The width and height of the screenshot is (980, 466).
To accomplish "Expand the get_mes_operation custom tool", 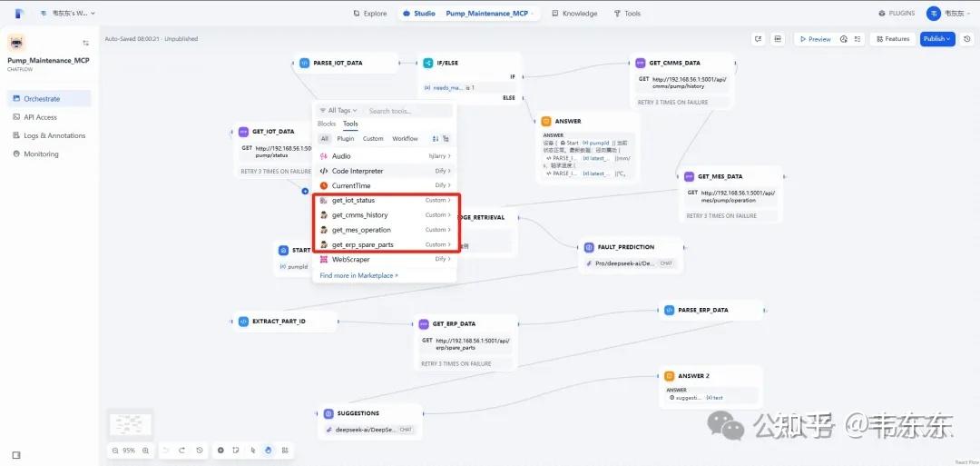I will pos(385,230).
